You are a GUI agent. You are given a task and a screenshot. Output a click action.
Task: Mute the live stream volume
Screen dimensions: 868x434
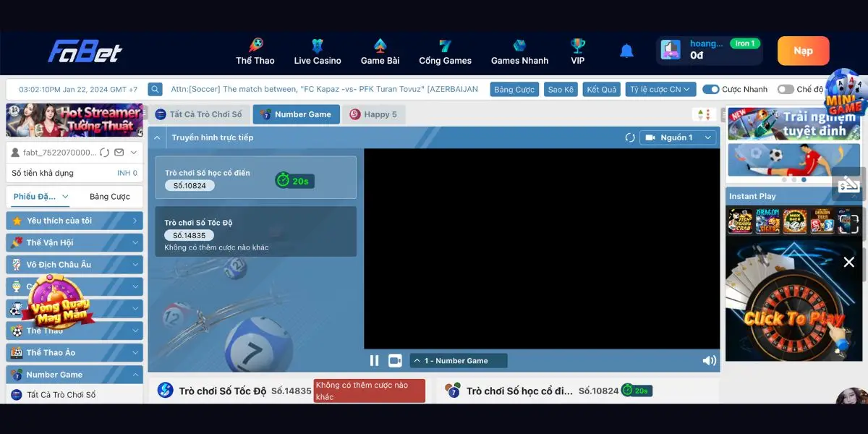coord(709,360)
